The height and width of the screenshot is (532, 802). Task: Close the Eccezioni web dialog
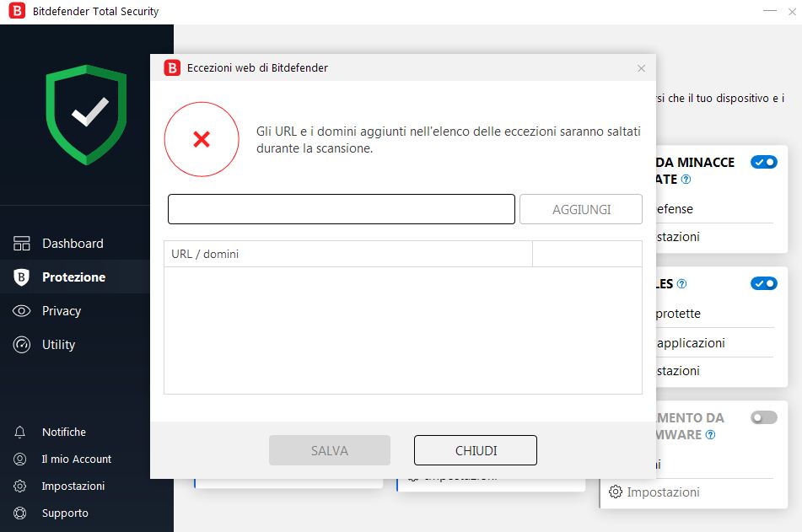point(642,68)
